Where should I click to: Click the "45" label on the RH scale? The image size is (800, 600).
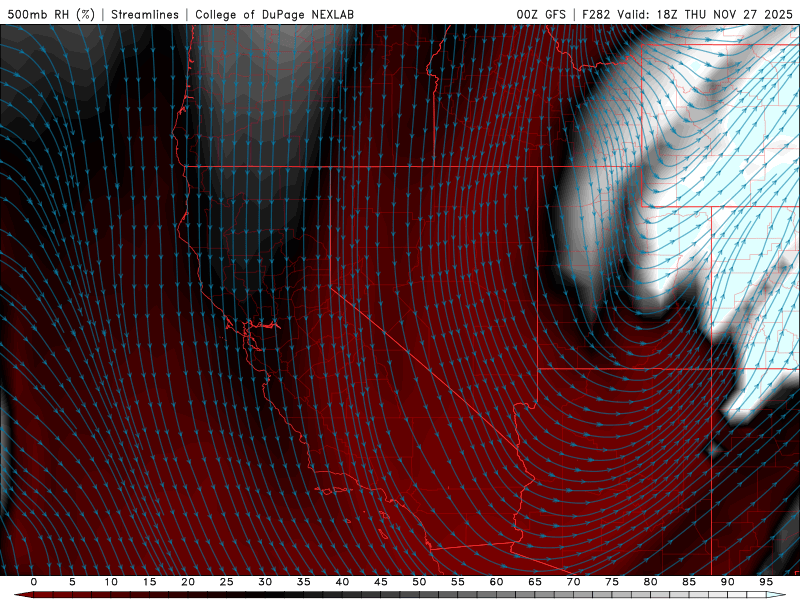(381, 582)
